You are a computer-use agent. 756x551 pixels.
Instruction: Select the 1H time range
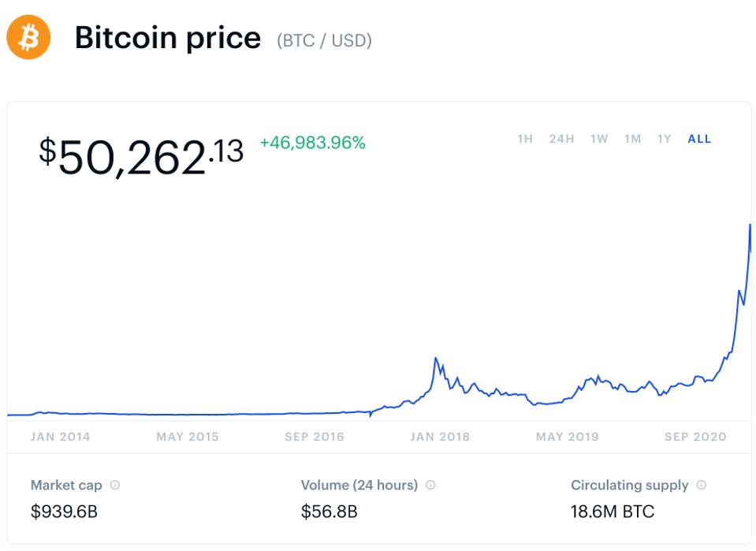point(523,139)
